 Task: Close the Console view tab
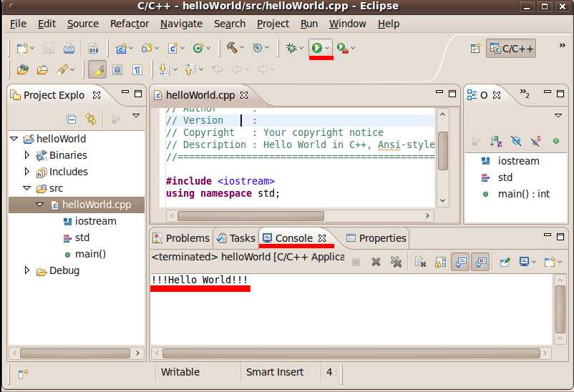click(x=322, y=238)
